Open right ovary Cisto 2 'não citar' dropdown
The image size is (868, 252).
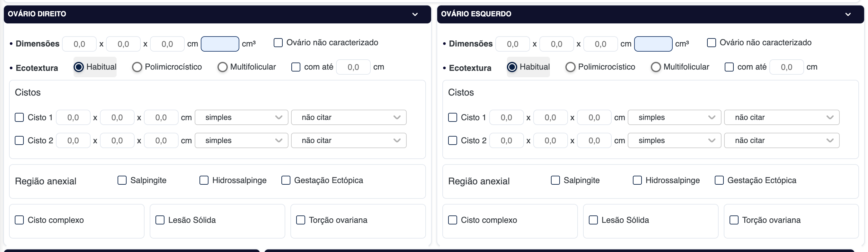(x=349, y=140)
